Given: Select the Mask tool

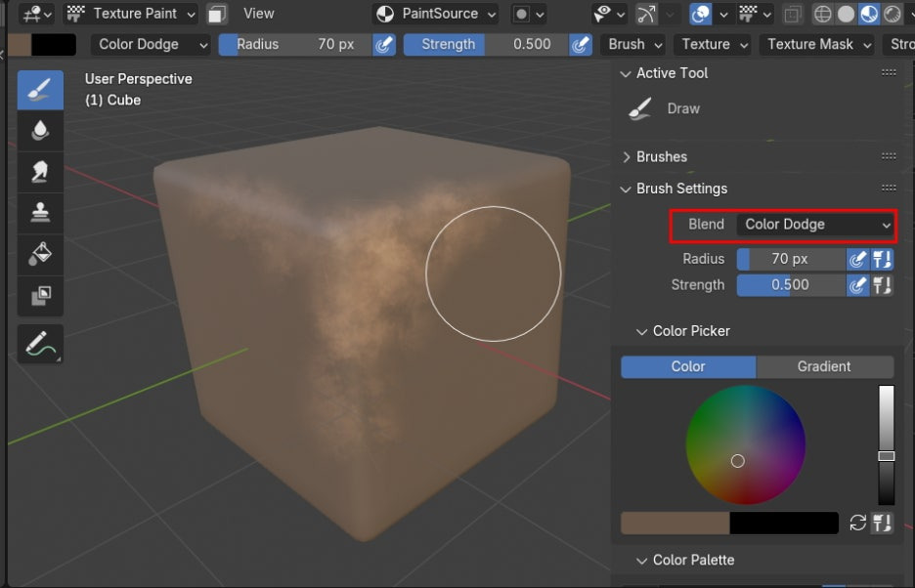Looking at the screenshot, I should pos(40,296).
